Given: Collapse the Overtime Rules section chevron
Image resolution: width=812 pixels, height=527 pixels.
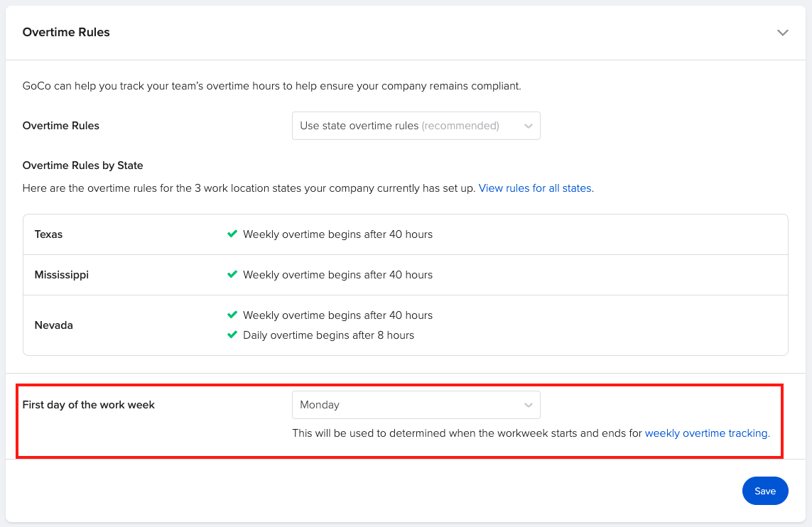Looking at the screenshot, I should [x=782, y=33].
